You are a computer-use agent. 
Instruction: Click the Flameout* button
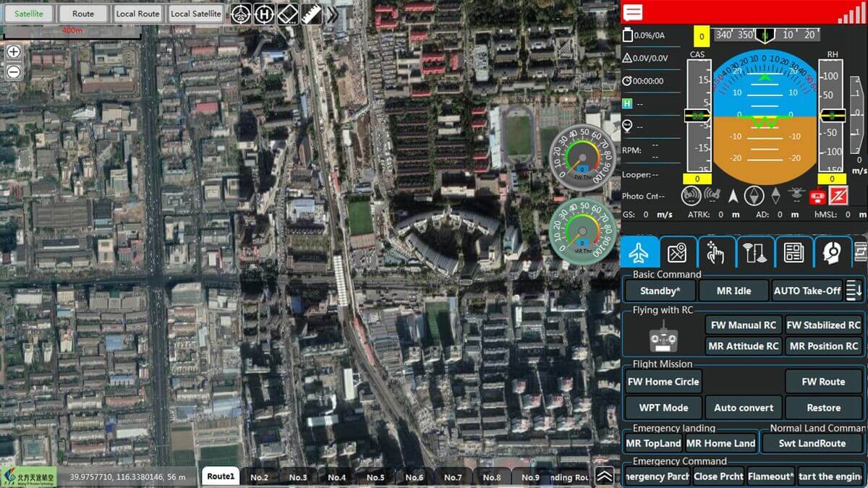coord(771,476)
